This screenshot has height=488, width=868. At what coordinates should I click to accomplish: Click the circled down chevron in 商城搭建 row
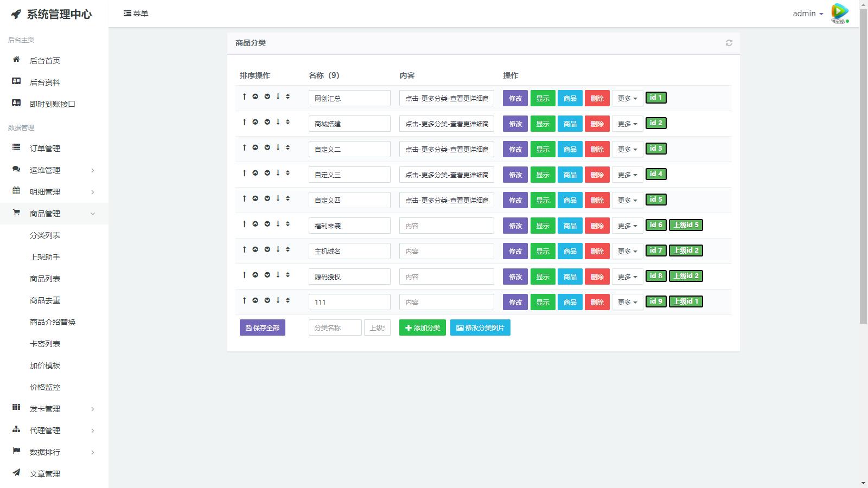(267, 122)
